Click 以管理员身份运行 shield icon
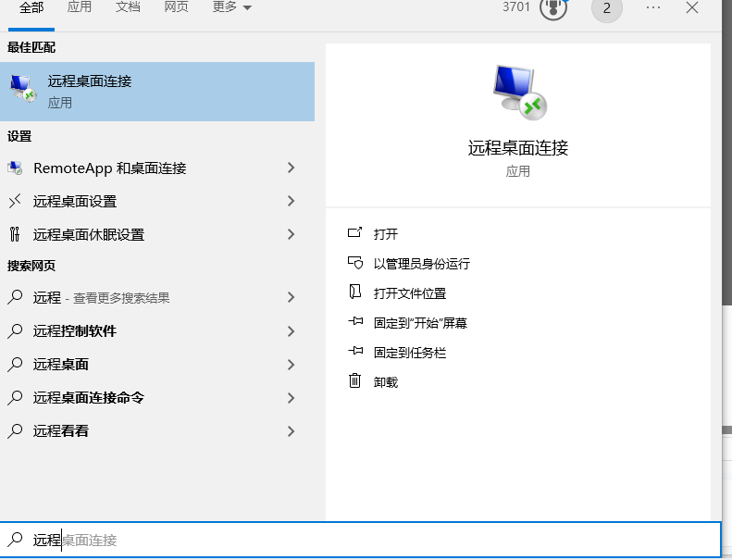 (x=354, y=264)
